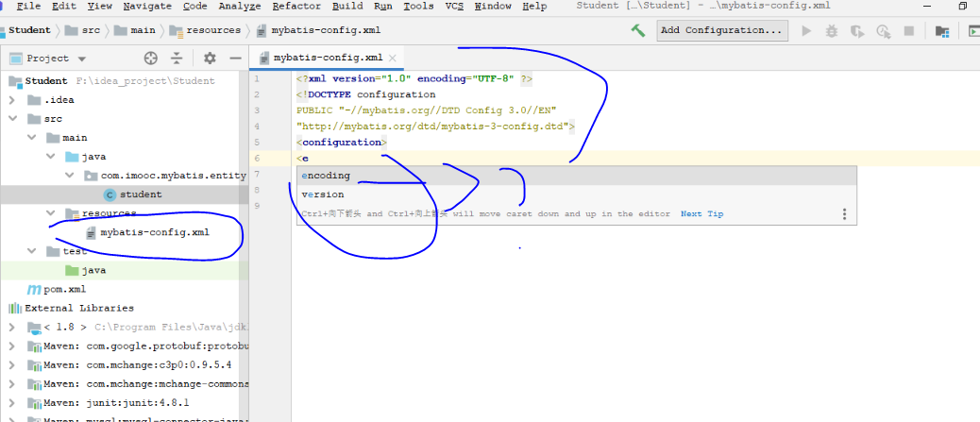Image resolution: width=980 pixels, height=422 pixels.
Task: Click the XML file icon in the editor tab
Action: coord(263,58)
